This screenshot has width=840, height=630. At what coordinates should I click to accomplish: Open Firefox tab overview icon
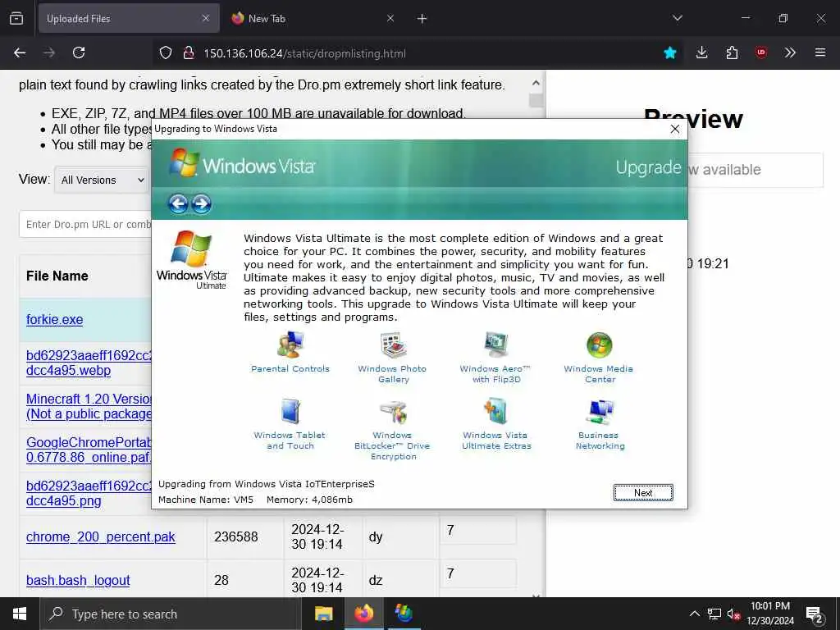coord(16,19)
